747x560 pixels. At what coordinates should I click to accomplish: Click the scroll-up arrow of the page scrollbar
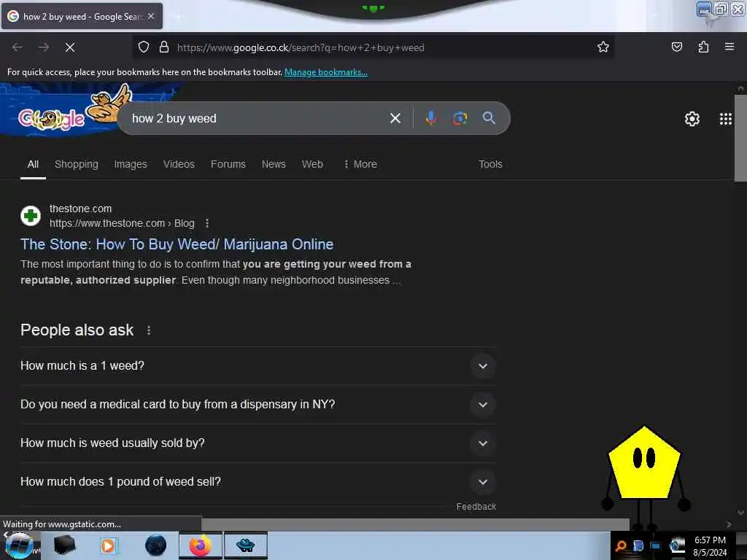(x=740, y=88)
